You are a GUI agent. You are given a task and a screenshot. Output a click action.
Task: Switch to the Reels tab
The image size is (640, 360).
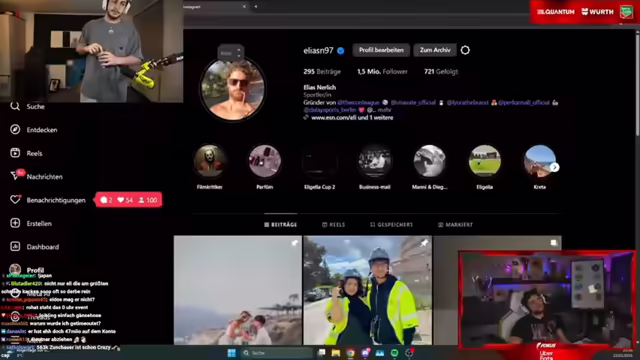333,225
